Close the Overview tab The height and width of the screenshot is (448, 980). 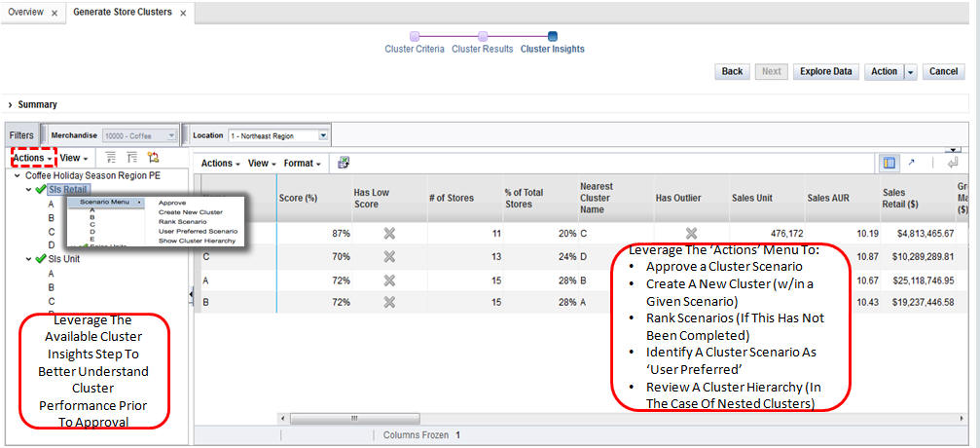[54, 13]
